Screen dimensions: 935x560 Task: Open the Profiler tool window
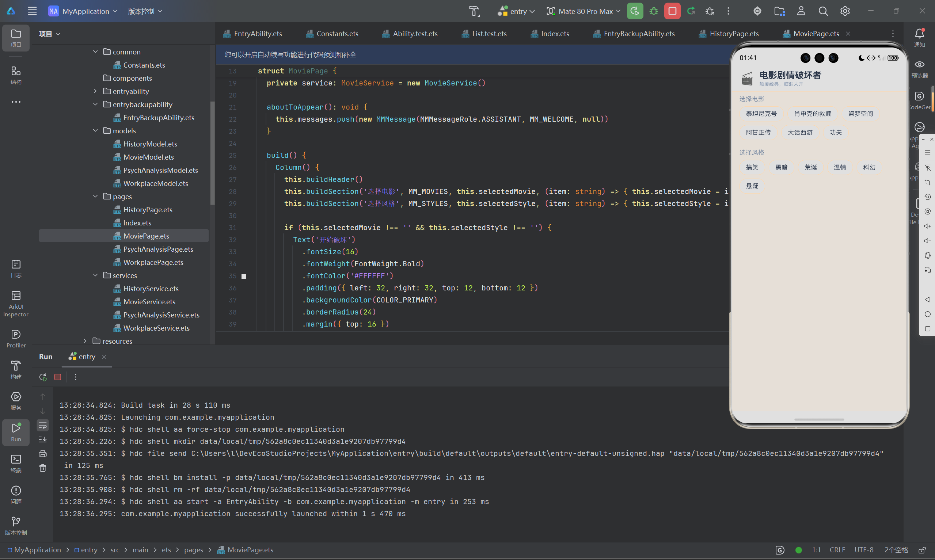coord(16,339)
